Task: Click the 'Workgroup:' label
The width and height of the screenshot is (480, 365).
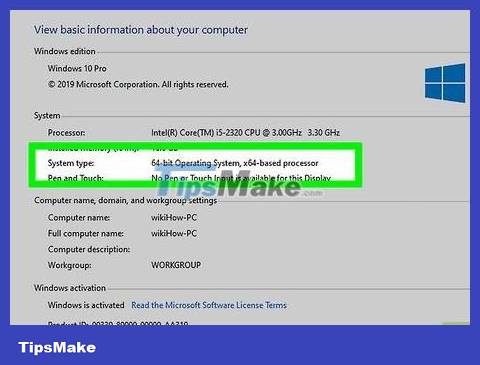Action: coord(69,265)
